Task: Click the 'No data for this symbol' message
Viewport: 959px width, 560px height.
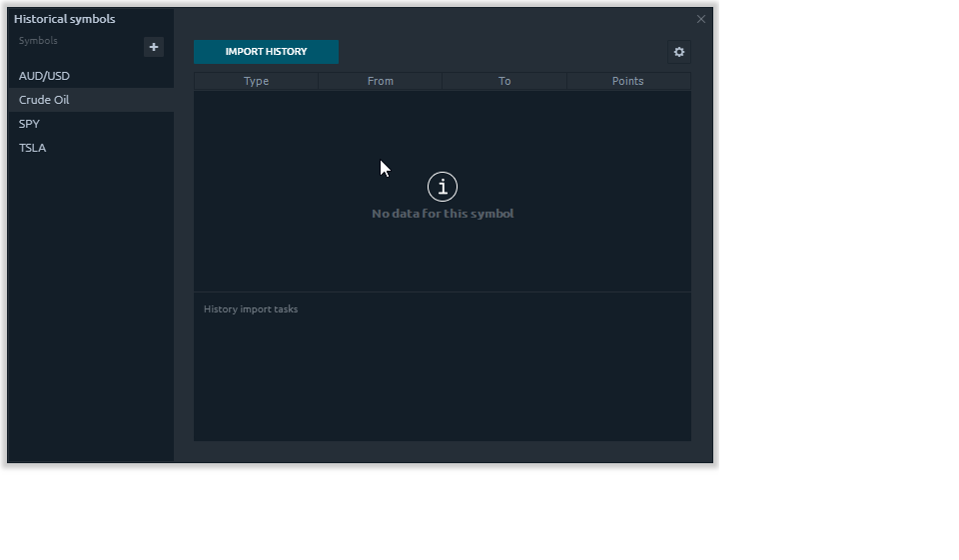Action: (x=443, y=214)
